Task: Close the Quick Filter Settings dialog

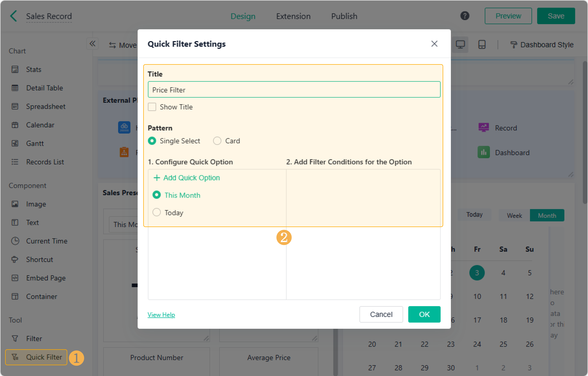Action: click(x=434, y=44)
